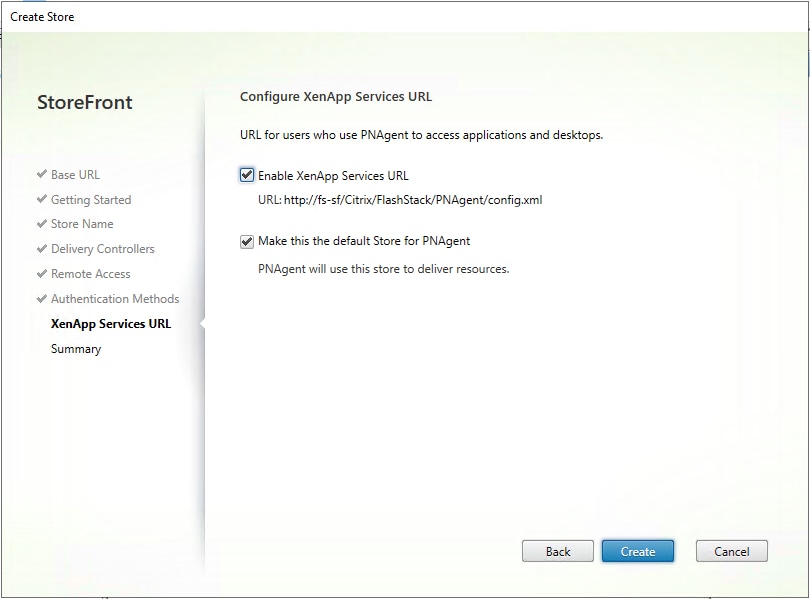Uncheck Make this the default Store for PNAgent

click(x=245, y=241)
